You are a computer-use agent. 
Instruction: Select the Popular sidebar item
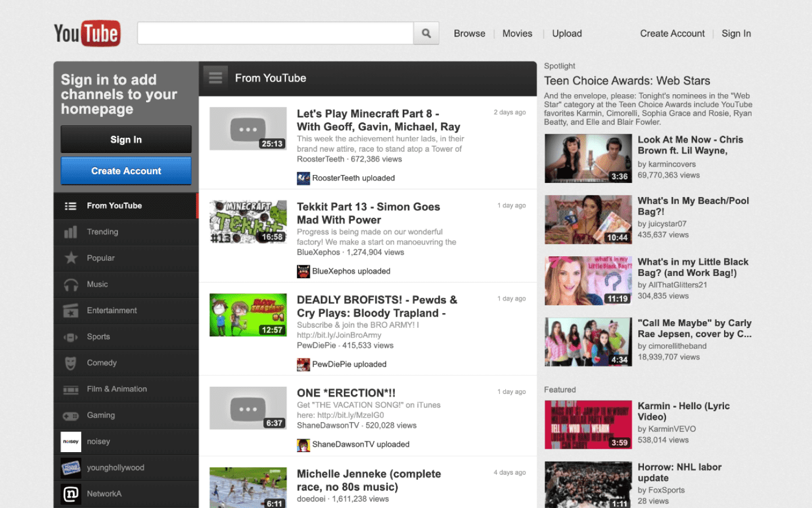pos(126,258)
